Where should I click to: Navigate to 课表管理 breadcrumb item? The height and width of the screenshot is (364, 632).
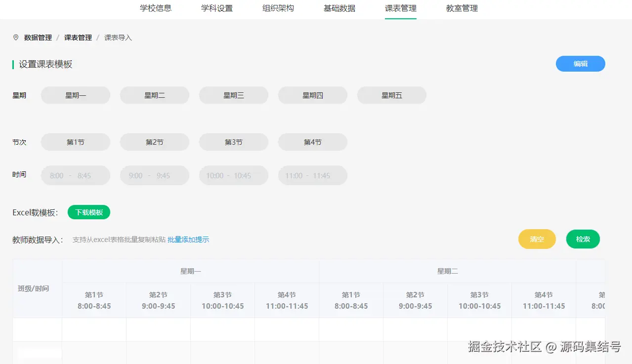77,37
